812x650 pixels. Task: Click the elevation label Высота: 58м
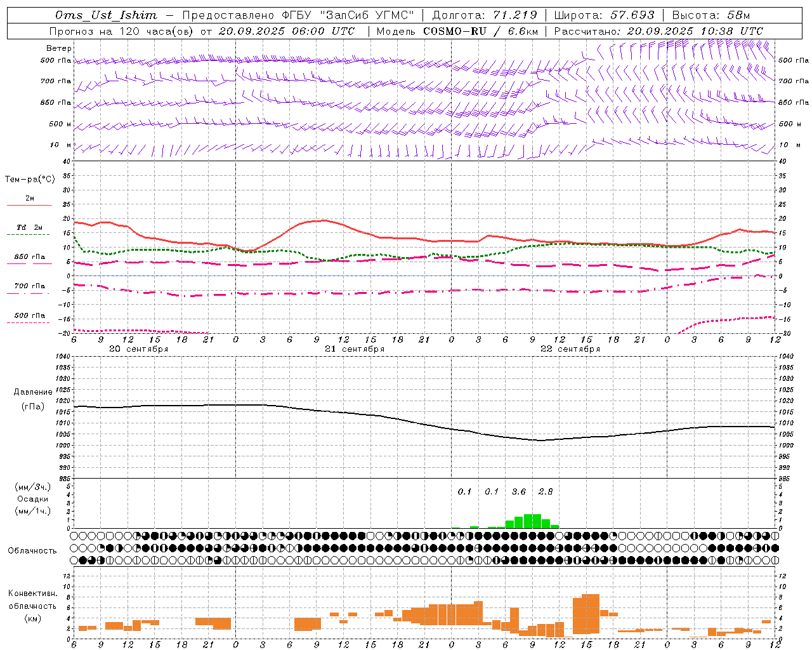coord(711,15)
